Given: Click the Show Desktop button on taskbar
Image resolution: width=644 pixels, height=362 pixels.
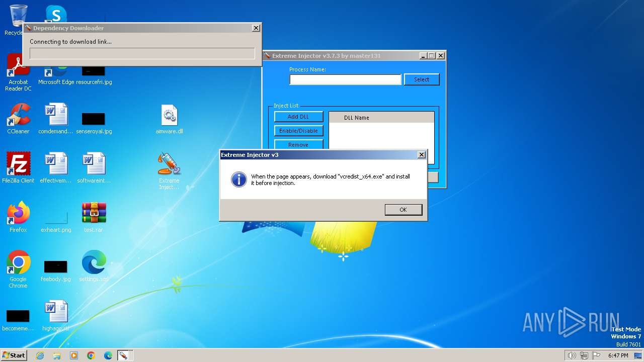Looking at the screenshot, I should click(x=638, y=355).
